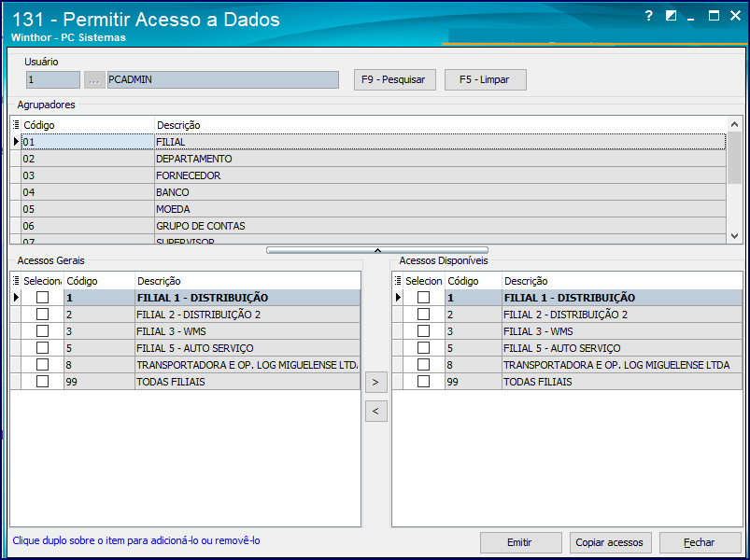
Task: Click the user lookup ellipsis button
Action: (94, 79)
